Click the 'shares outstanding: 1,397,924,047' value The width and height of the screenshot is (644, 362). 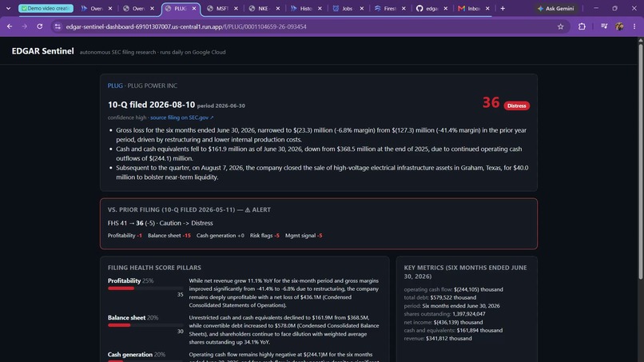(x=444, y=314)
